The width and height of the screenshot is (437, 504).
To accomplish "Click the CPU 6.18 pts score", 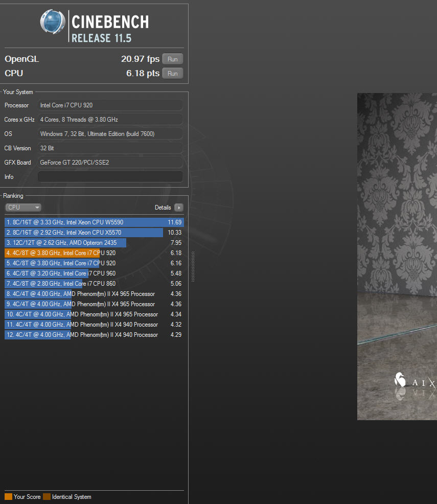I will (143, 73).
